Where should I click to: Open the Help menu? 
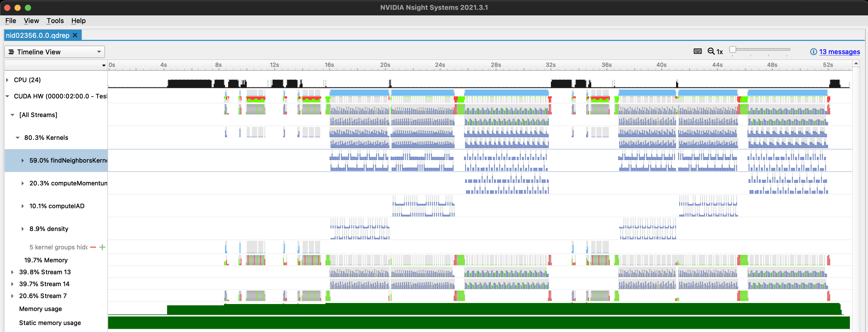coord(79,20)
